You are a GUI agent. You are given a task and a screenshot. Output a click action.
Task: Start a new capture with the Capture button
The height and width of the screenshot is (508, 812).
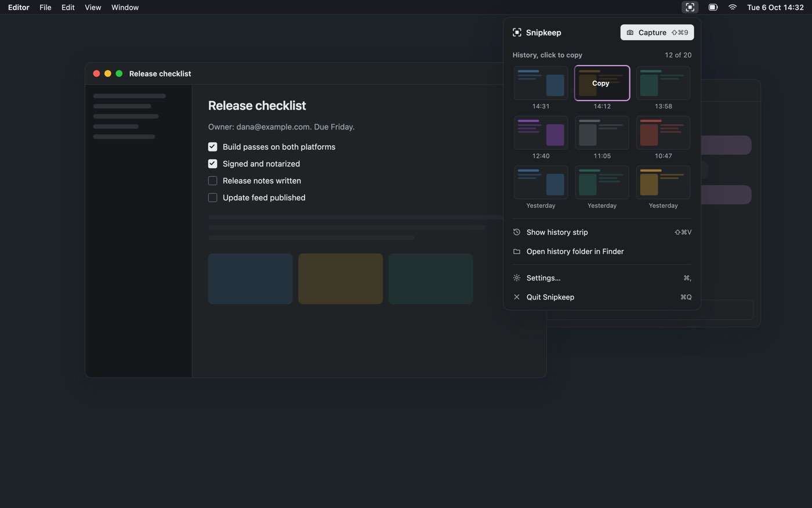point(657,33)
